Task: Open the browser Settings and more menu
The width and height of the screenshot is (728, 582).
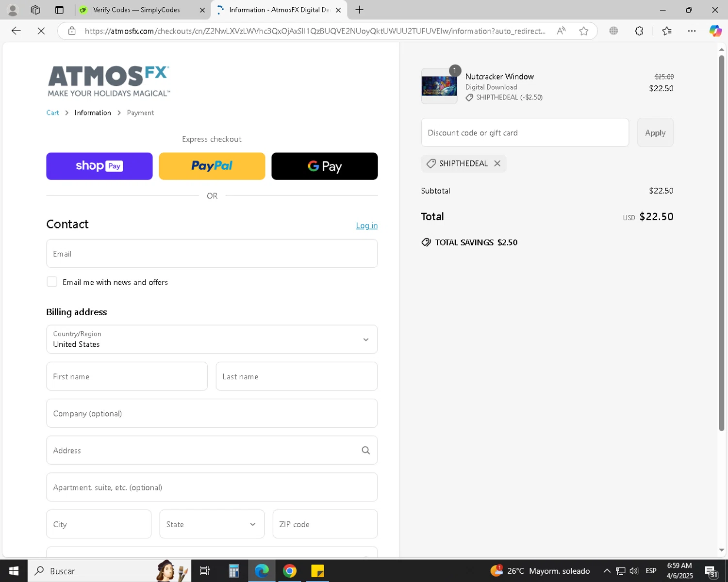Action: [x=692, y=31]
